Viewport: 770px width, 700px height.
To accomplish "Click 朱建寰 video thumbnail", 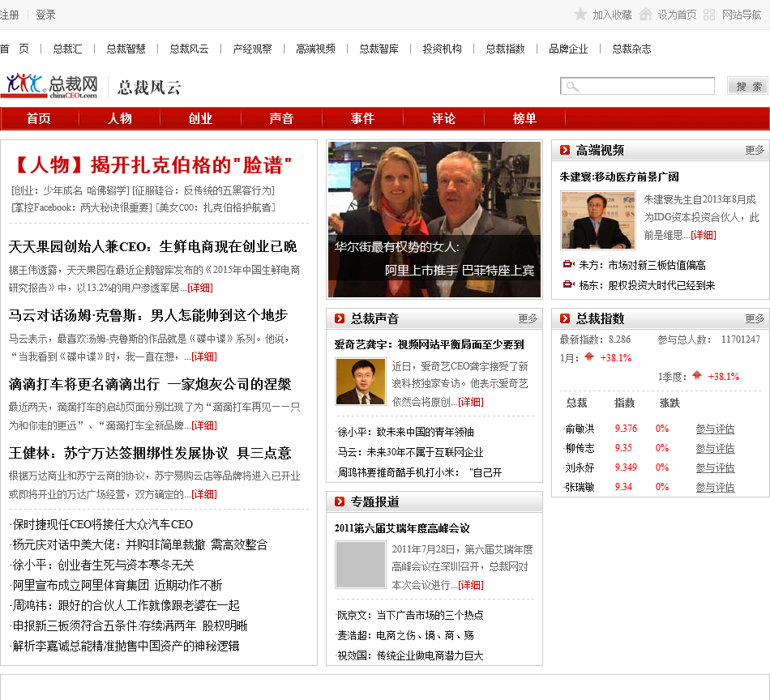I will tap(598, 220).
